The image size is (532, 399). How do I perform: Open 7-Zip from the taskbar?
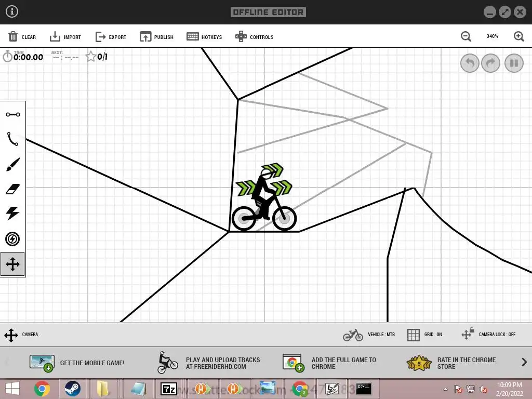pyautogui.click(x=169, y=389)
